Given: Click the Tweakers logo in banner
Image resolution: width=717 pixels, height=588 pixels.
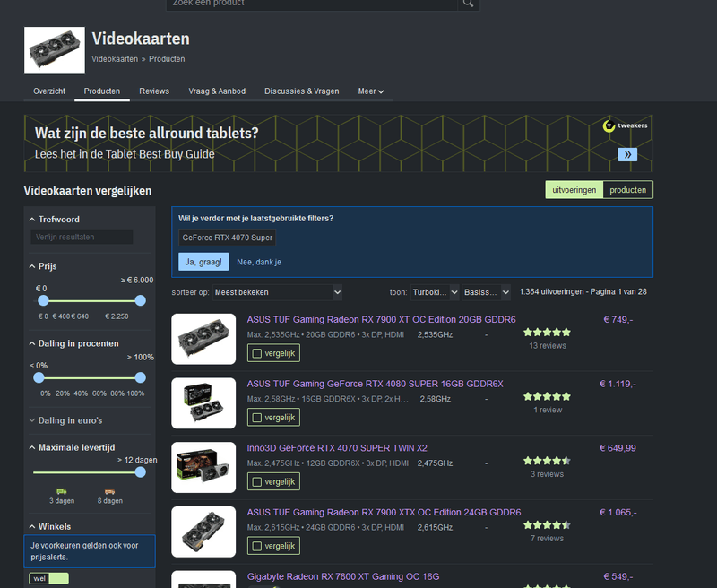Looking at the screenshot, I should point(625,125).
